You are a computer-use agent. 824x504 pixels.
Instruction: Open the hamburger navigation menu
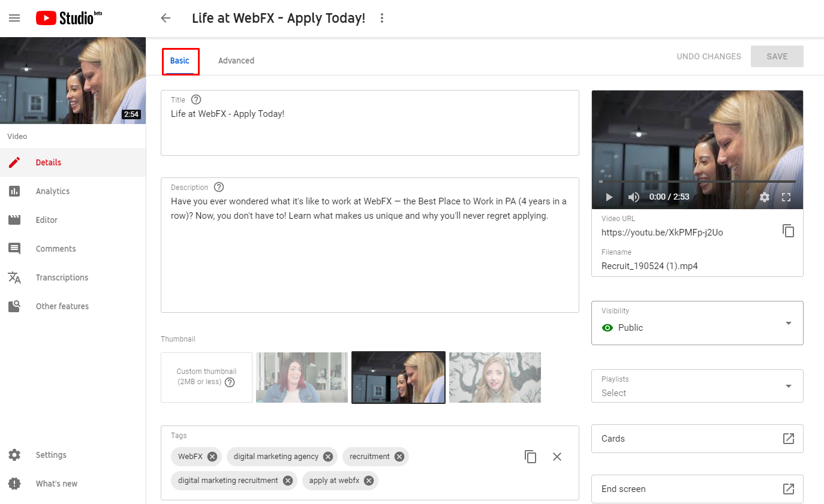(14, 18)
